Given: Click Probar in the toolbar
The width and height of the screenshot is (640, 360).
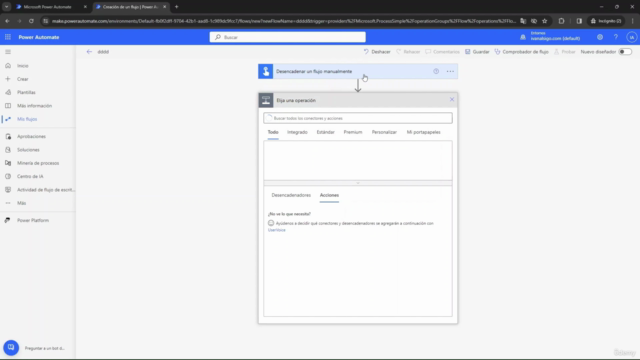Looking at the screenshot, I should (x=564, y=52).
